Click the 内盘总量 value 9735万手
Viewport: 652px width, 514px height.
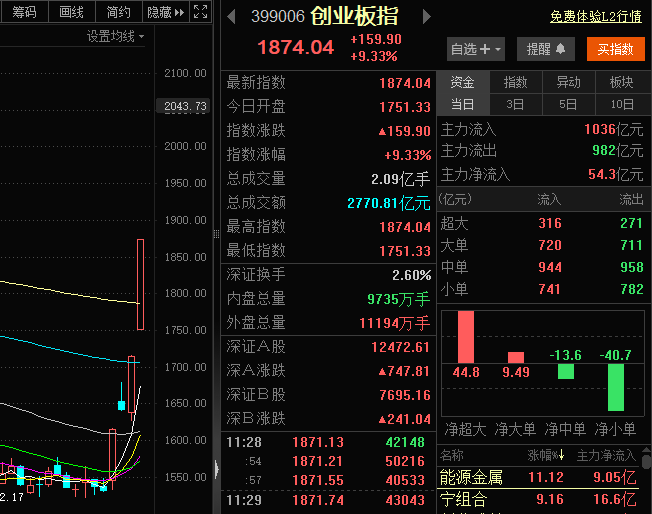click(399, 299)
